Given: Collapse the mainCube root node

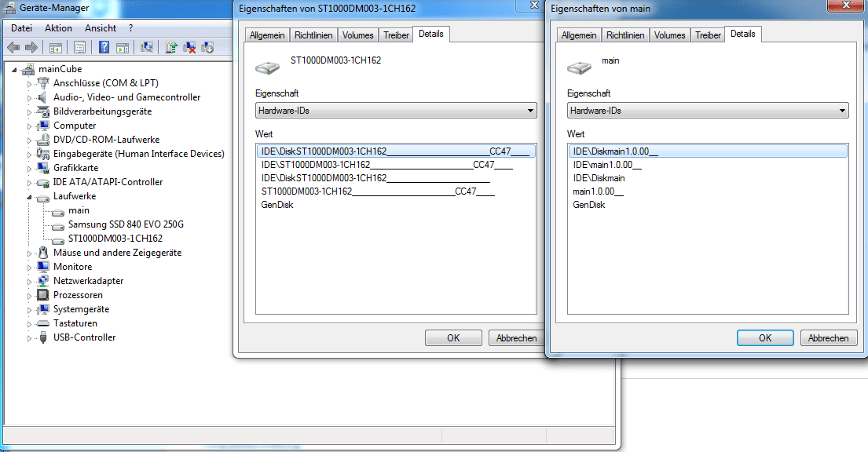Looking at the screenshot, I should pyautogui.click(x=15, y=71).
